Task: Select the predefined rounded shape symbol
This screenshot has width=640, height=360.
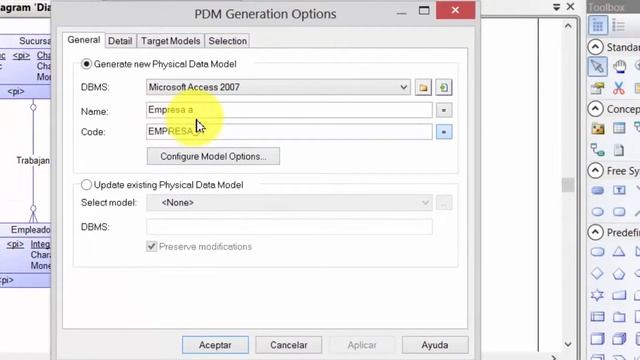Action: [x=598, y=252]
